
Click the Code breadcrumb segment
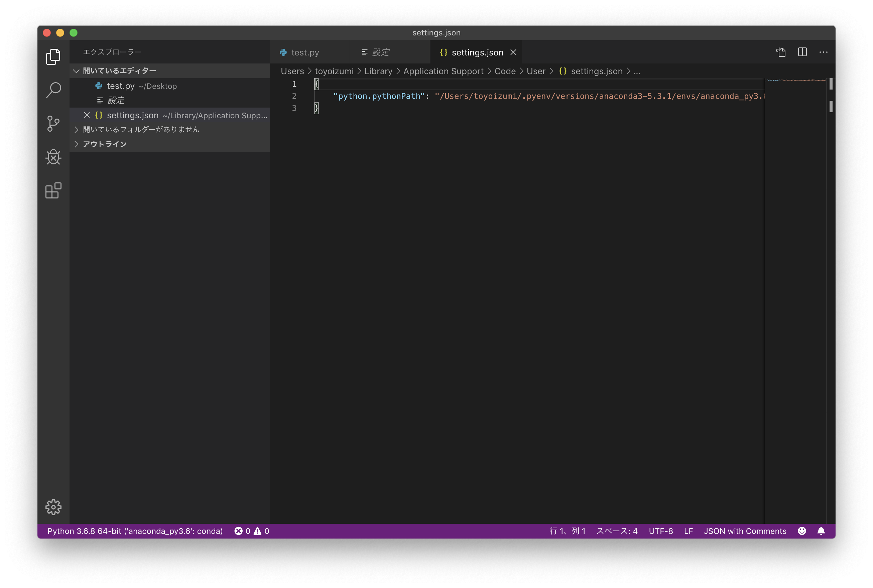pos(505,71)
